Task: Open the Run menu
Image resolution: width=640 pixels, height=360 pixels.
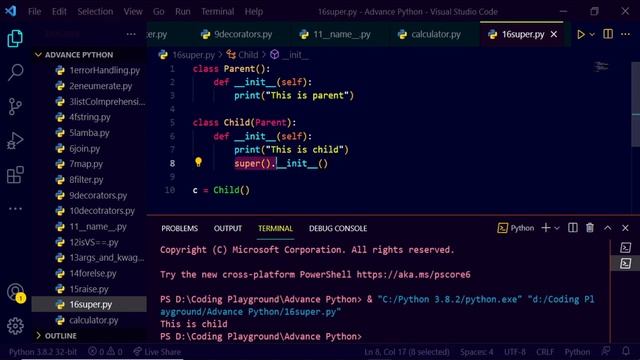Action: pyautogui.click(x=182, y=12)
